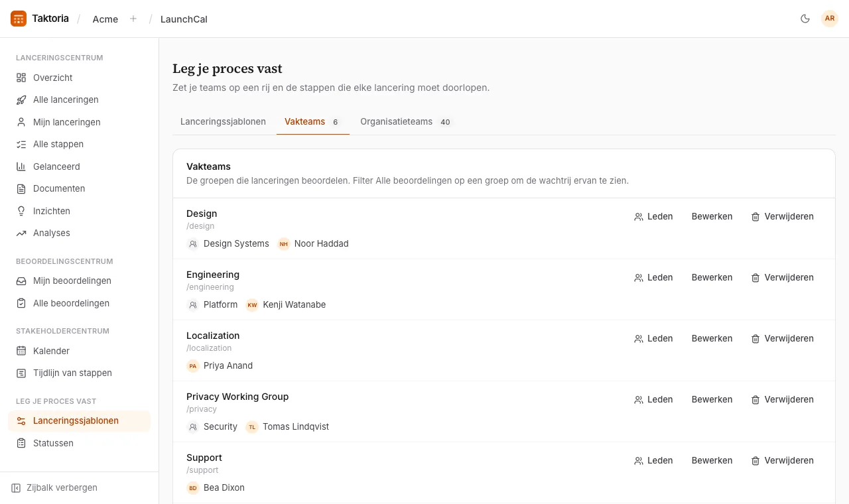The width and height of the screenshot is (849, 504).
Task: Open Inzichten page
Action: 79,211
